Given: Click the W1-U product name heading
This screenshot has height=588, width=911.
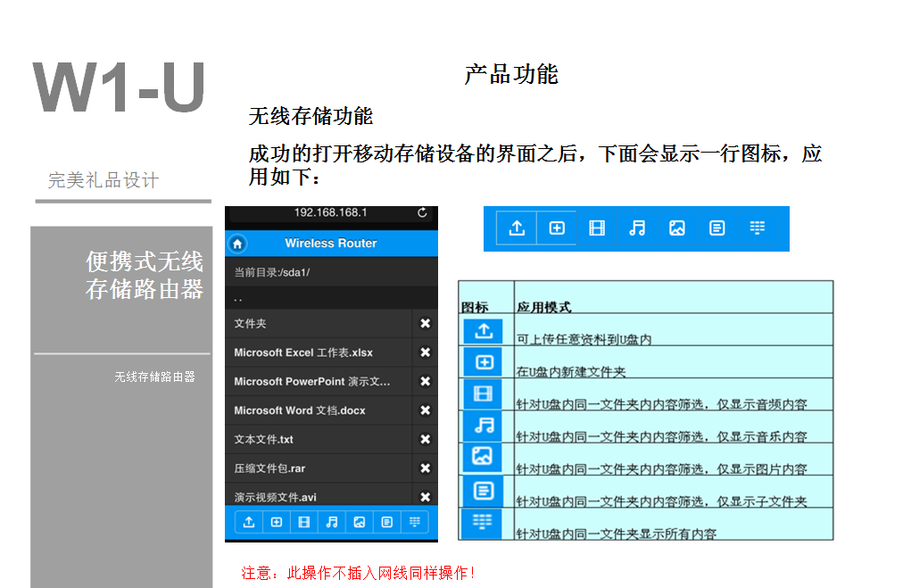Looking at the screenshot, I should click(119, 87).
